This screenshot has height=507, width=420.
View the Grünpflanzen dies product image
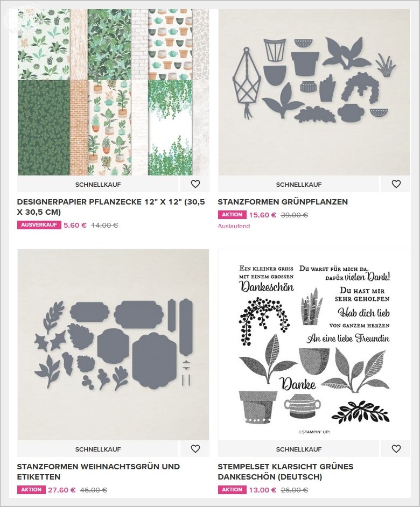[x=314, y=92]
